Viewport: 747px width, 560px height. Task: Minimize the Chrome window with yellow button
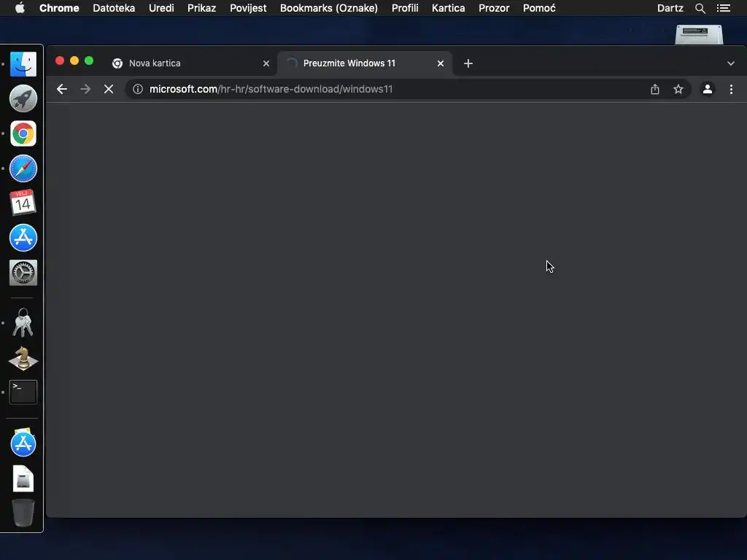pos(74,61)
